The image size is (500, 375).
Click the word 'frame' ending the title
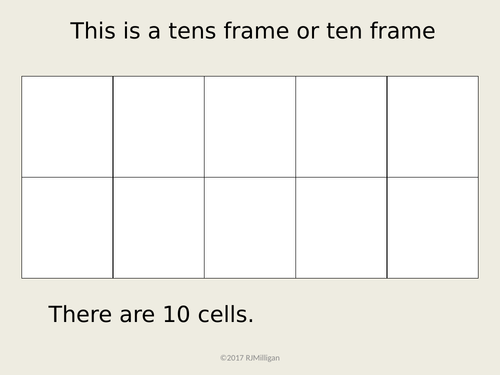[x=403, y=31]
